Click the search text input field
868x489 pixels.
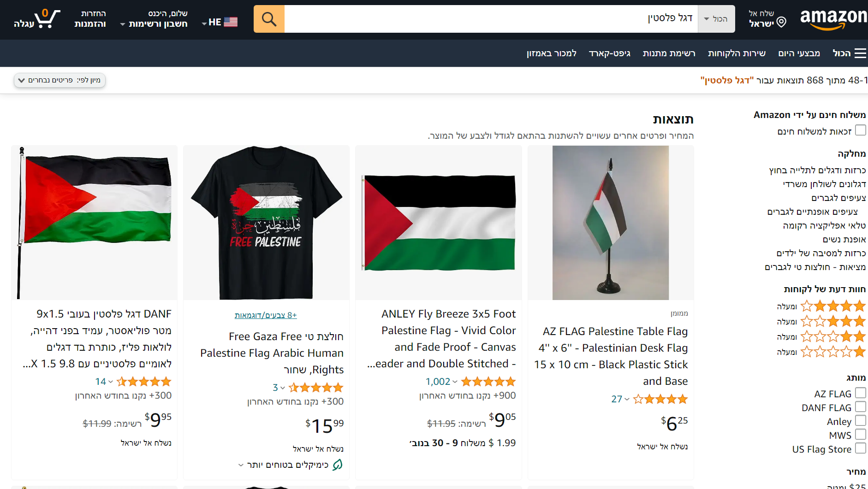tap(491, 19)
